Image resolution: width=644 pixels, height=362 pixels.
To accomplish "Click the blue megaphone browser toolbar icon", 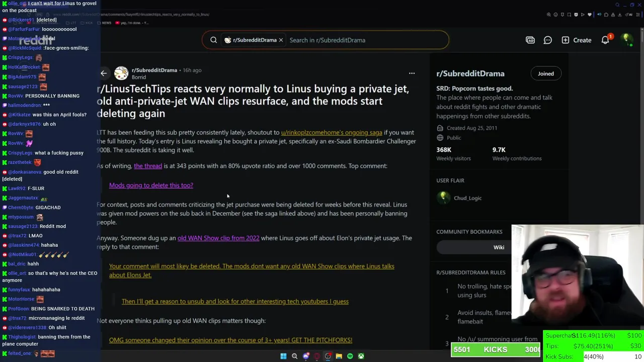I will 599,15.
